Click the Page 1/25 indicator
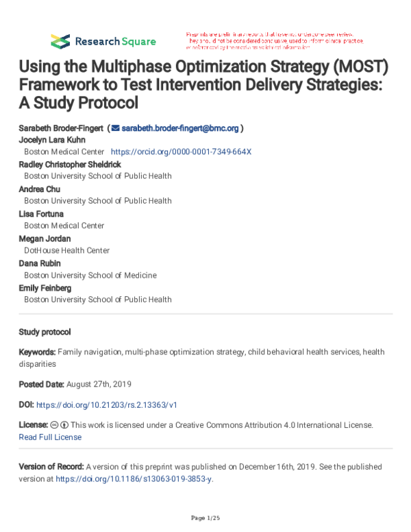Viewport: 411px width, 532px height. 206,516
